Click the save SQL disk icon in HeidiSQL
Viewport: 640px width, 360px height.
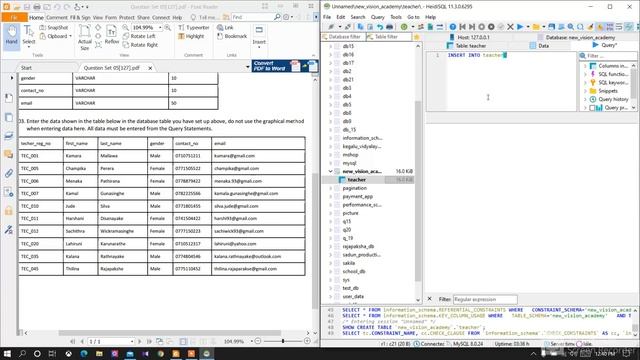click(x=551, y=27)
